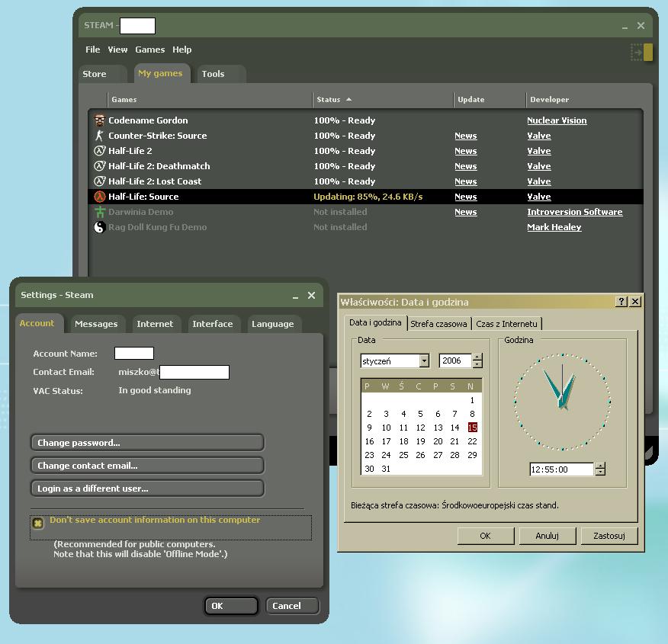Viewport: 668px width, 644px height.
Task: Click the Change contact email button
Action: point(147,466)
